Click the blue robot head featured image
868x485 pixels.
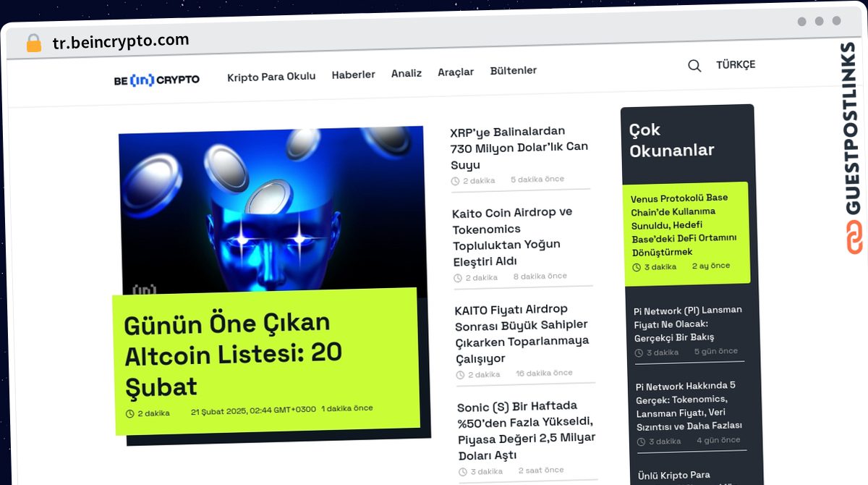point(272,210)
